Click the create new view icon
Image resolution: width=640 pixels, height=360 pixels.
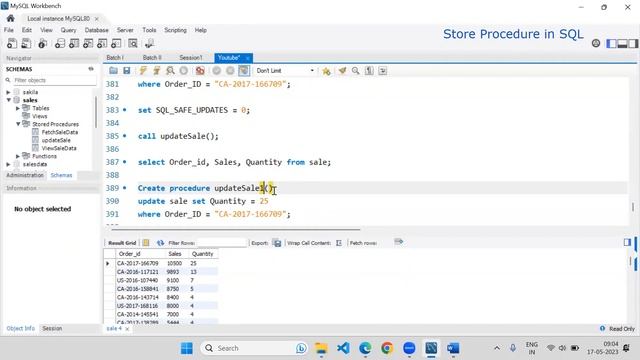(x=88, y=43)
